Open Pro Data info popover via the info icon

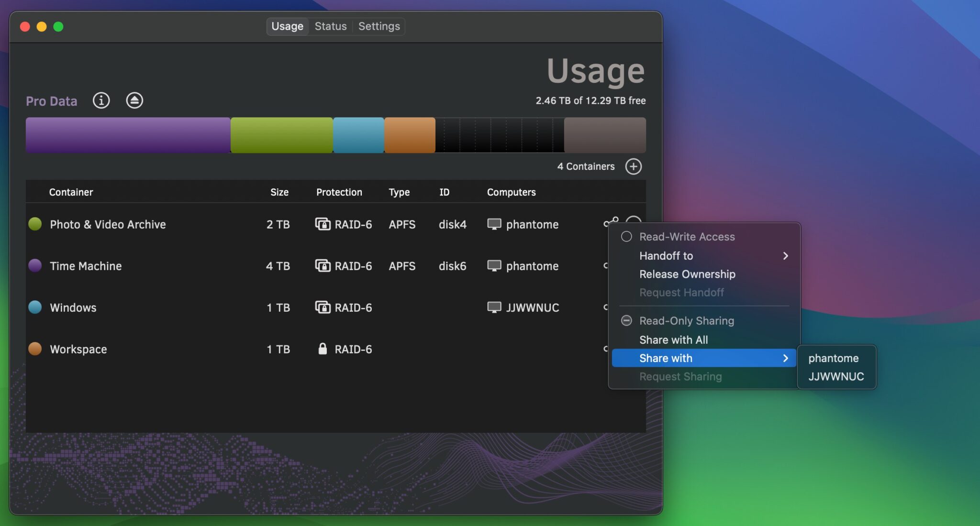(x=101, y=100)
